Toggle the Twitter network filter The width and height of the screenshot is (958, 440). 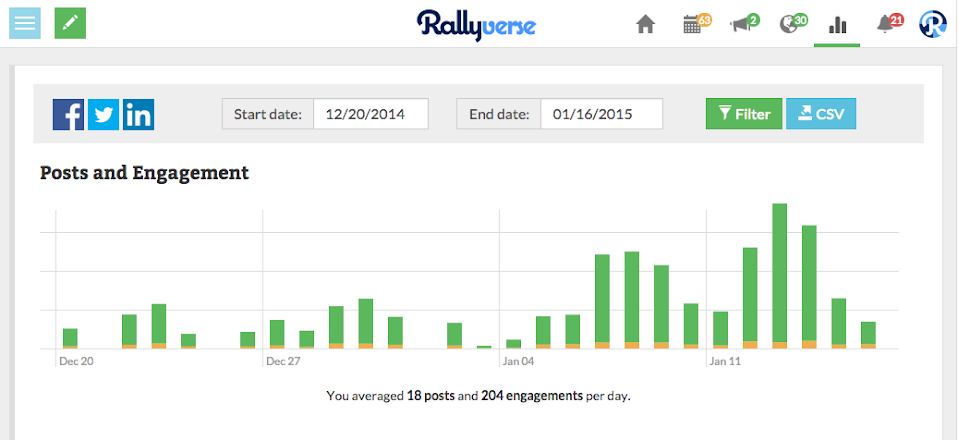[103, 114]
